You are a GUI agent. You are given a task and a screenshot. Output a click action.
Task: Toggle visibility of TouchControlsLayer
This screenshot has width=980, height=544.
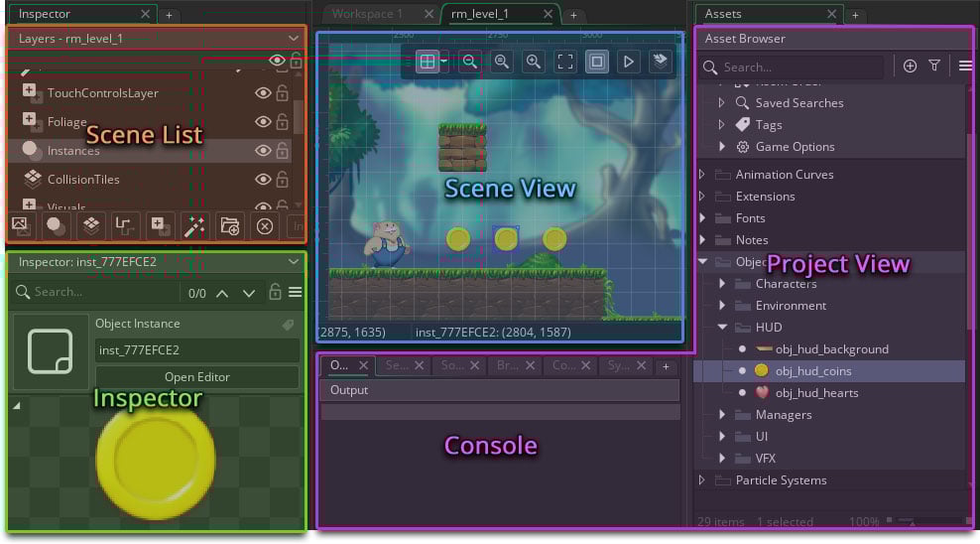(x=263, y=93)
